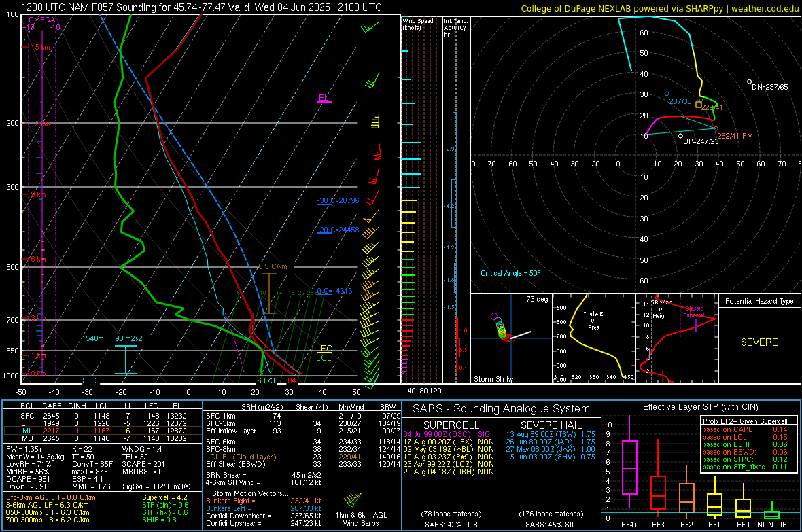
Task: Click the Sfc-3km AGL LR = 8.0 C/km line
Action: tap(51, 497)
